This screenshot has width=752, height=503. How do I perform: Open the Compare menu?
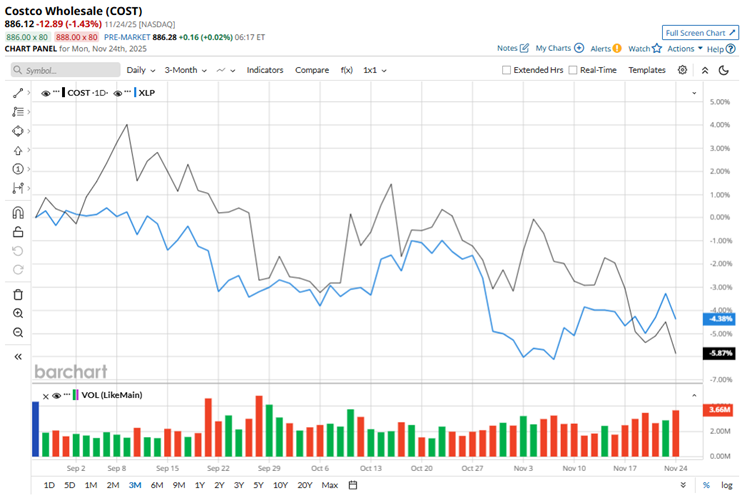312,70
